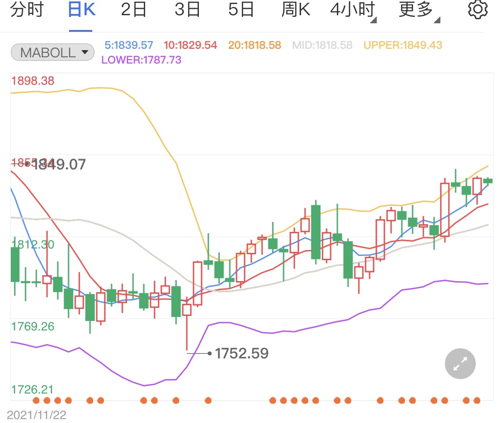Image resolution: width=504 pixels, height=423 pixels.
Task: Click the 20:1818.58 MA value
Action: click(254, 45)
